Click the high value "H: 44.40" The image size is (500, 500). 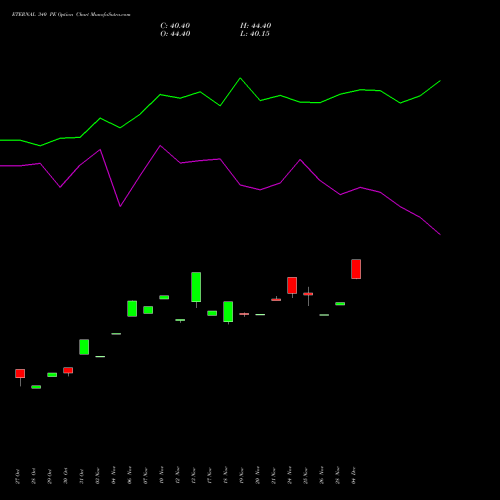pos(256,26)
